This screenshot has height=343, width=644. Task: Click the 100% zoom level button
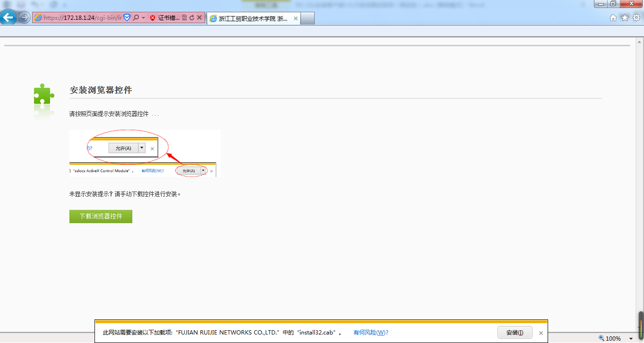pos(610,338)
